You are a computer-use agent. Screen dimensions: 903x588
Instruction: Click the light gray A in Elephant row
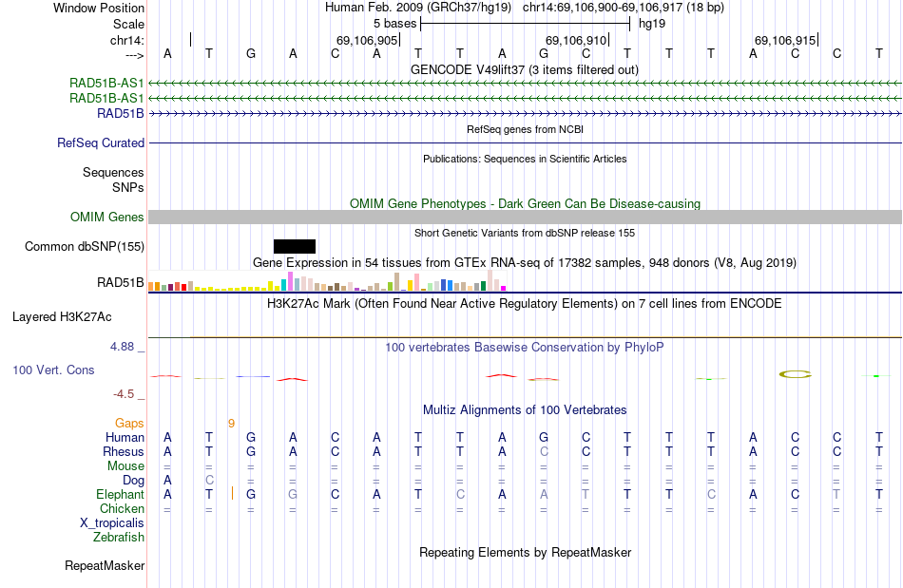(544, 494)
